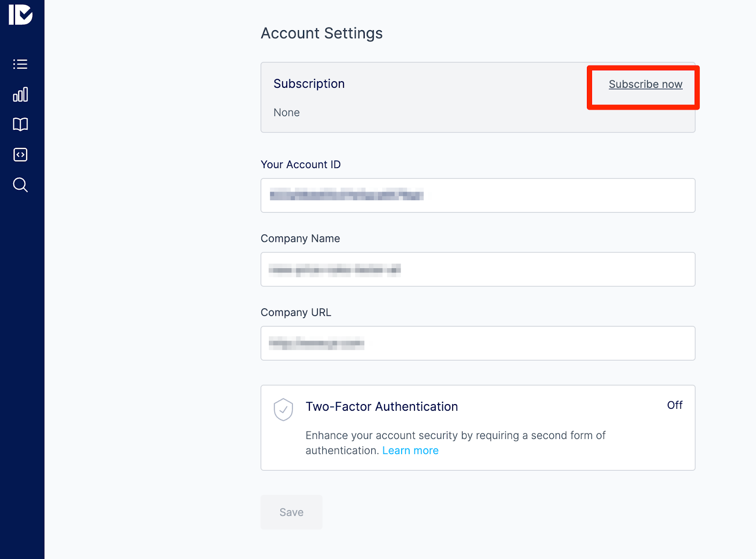The width and height of the screenshot is (756, 559).
Task: Open the documentation book icon
Action: pos(20,125)
